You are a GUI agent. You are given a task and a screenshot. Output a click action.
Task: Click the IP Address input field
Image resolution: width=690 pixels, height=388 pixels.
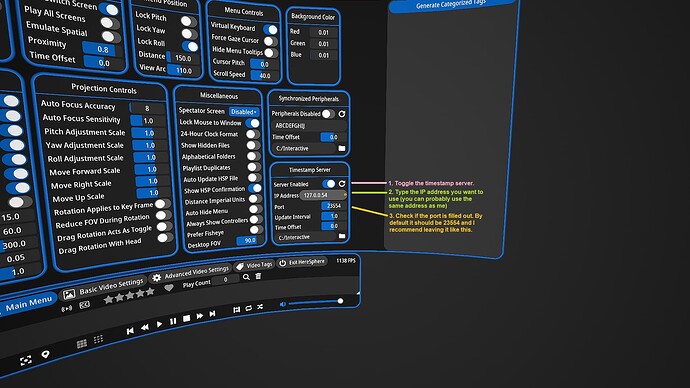coord(323,195)
